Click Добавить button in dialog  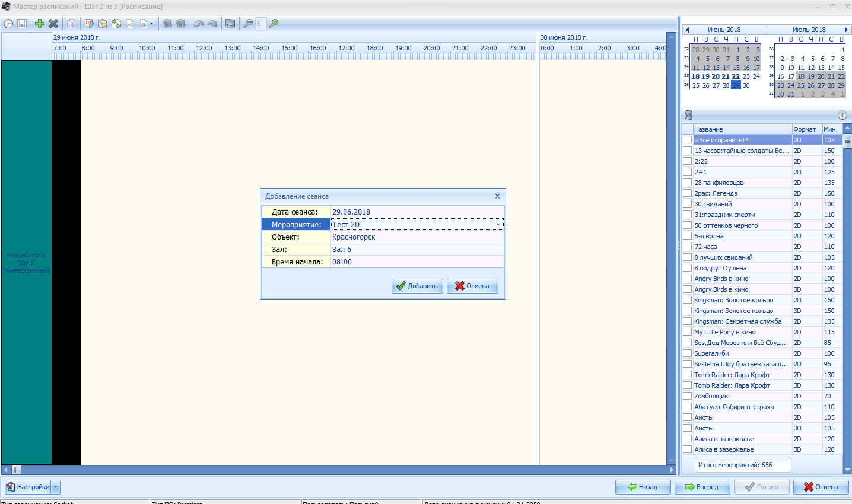coord(417,286)
